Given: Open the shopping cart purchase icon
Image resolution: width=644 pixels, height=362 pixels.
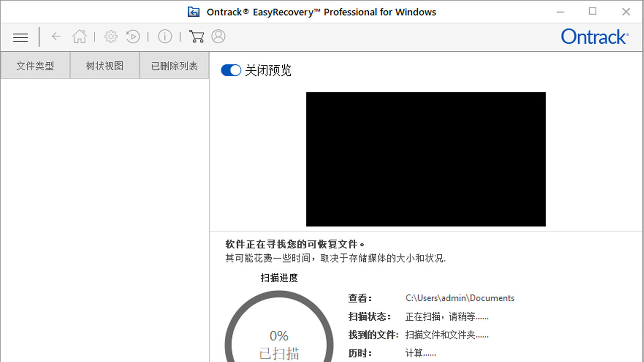Looking at the screenshot, I should [x=197, y=36].
